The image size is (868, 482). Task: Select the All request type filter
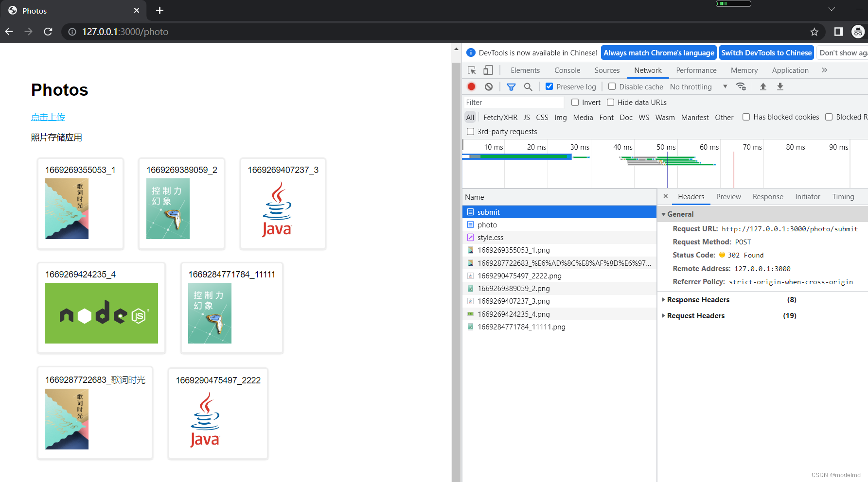(x=470, y=117)
